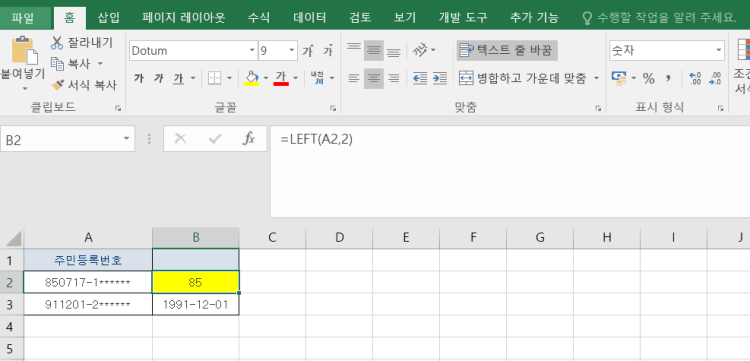The width and height of the screenshot is (750, 361).
Task: Toggle italic 가 formatting
Action: 159,78
